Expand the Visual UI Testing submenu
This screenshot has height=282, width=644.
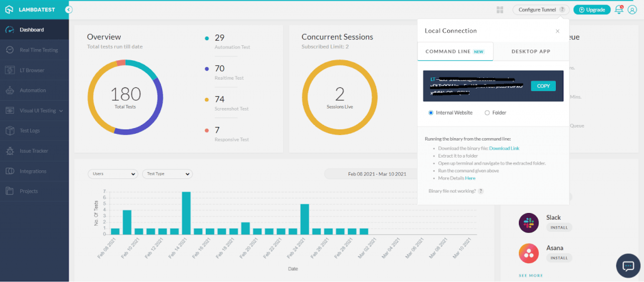61,111
